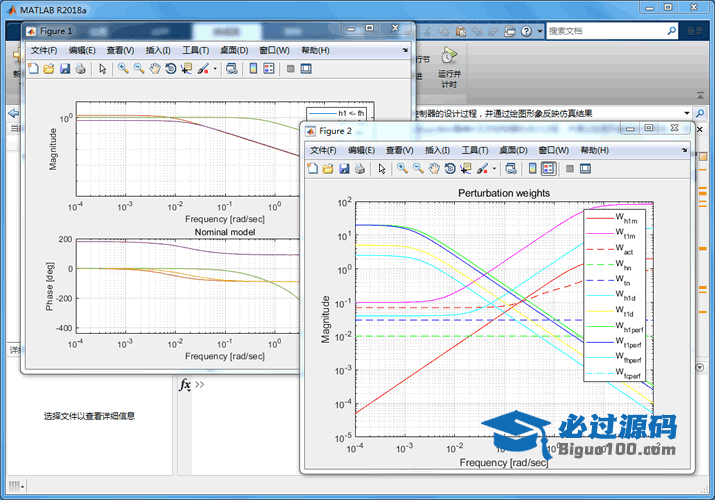Select Brush data tool in Figure 1
The width and height of the screenshot is (715, 500).
tap(203, 69)
